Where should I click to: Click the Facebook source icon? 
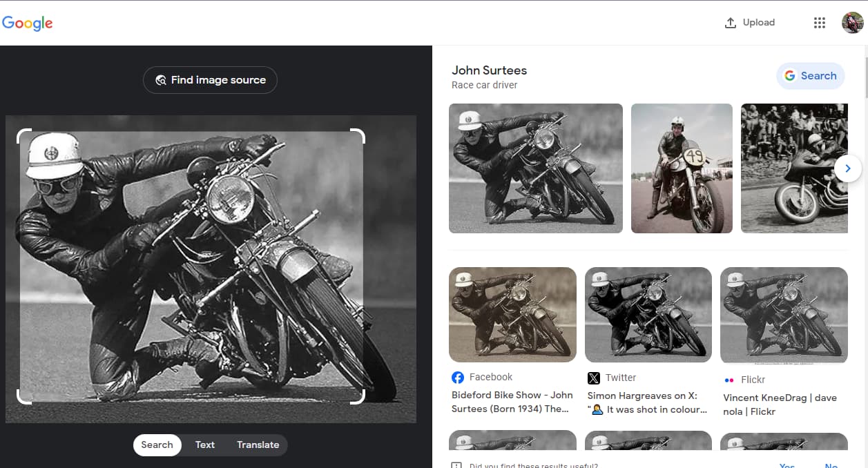(458, 378)
